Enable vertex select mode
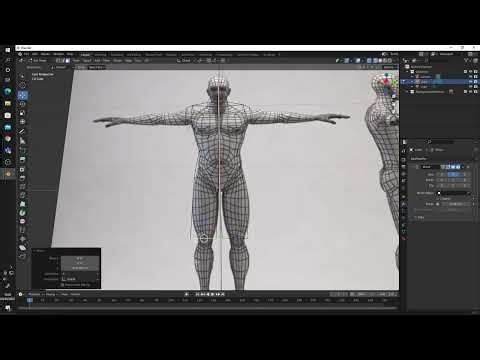The image size is (480, 360). pyautogui.click(x=58, y=60)
